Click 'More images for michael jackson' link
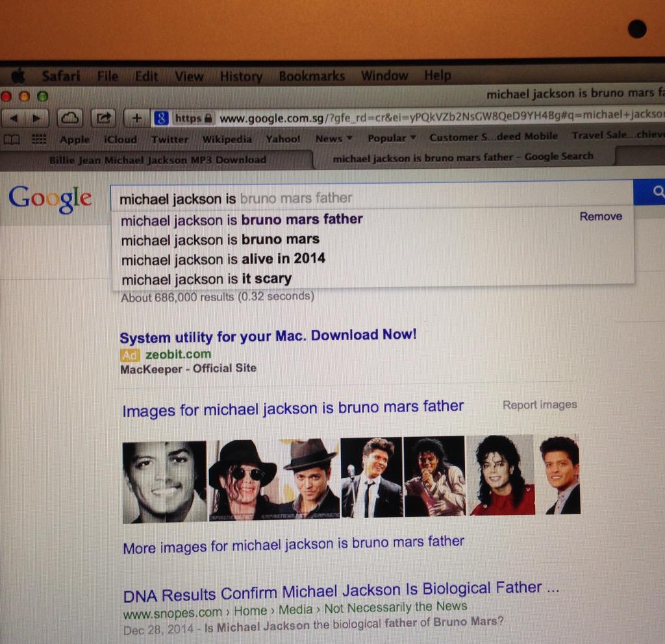Image resolution: width=665 pixels, height=644 pixels. (294, 545)
